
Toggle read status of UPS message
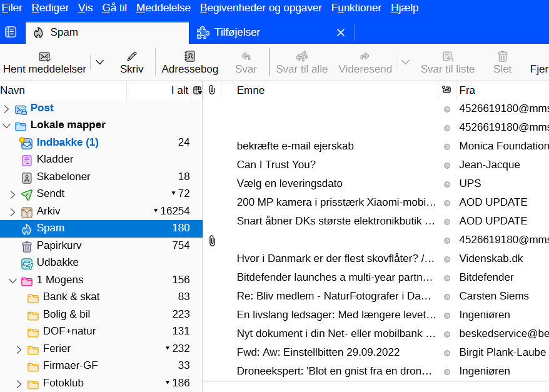point(446,184)
